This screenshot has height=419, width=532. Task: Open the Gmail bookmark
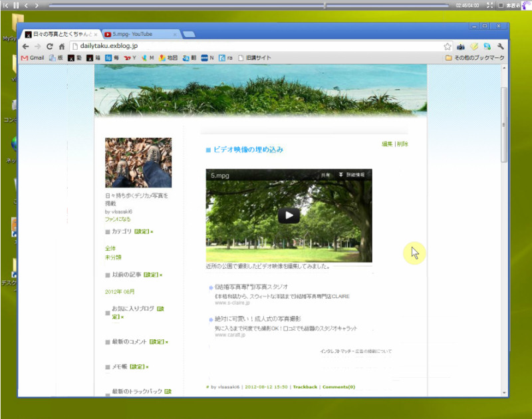click(33, 58)
